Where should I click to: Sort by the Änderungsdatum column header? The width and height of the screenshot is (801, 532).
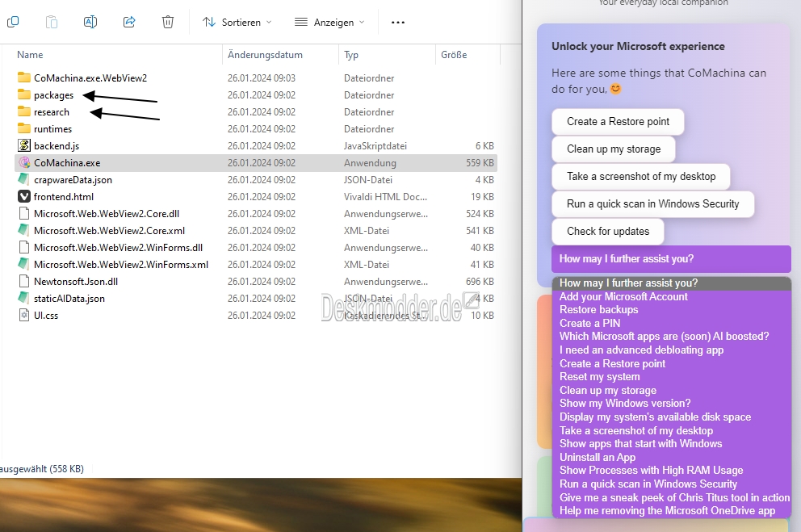point(265,55)
